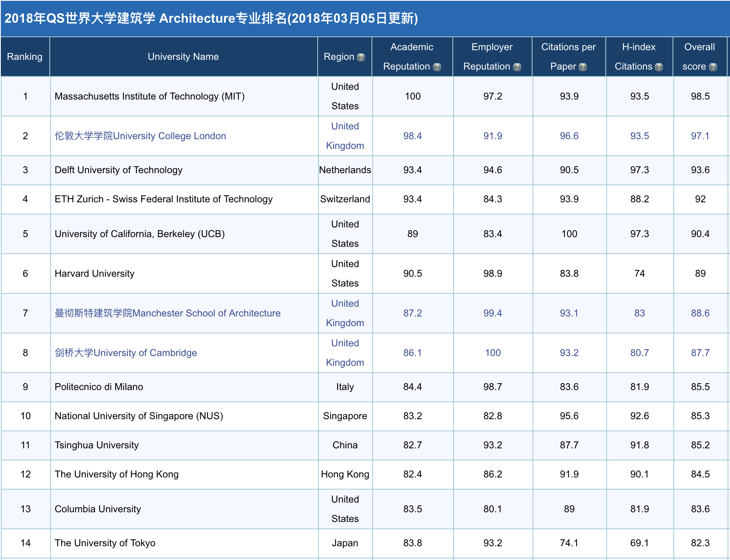Screen dimensions: 730x560
Task: Click Cambridge overall score 87.7
Action: point(700,353)
